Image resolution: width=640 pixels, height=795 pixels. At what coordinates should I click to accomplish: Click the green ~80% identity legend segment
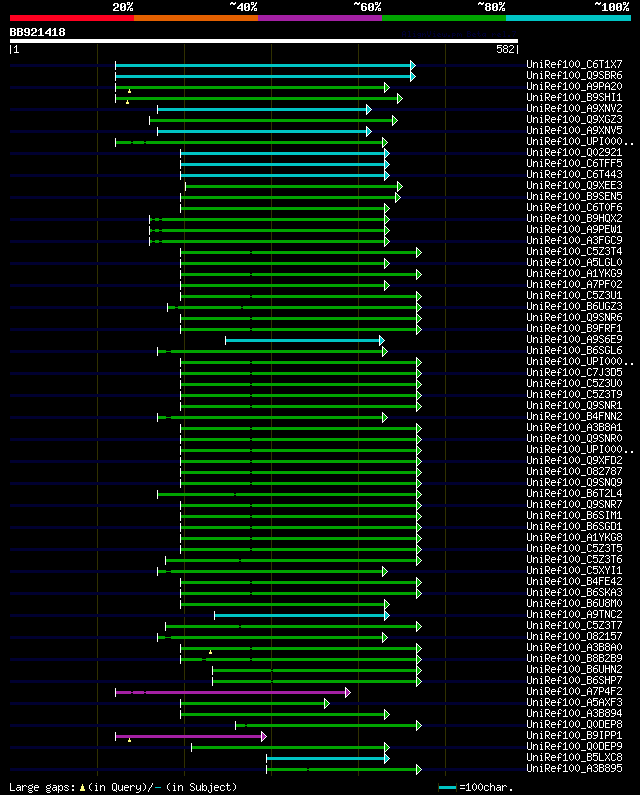click(444, 18)
